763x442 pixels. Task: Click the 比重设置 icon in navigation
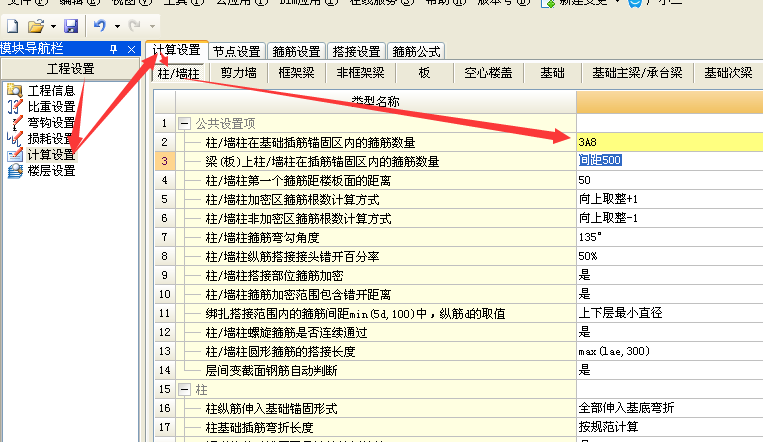click(x=15, y=106)
